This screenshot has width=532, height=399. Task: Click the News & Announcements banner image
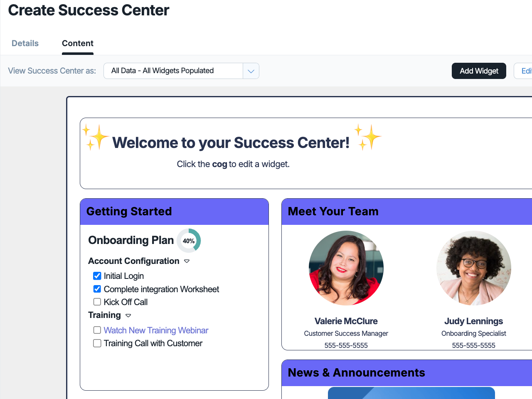click(x=411, y=393)
